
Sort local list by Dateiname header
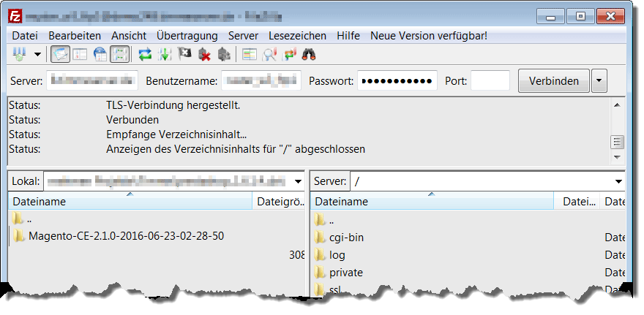click(x=130, y=202)
